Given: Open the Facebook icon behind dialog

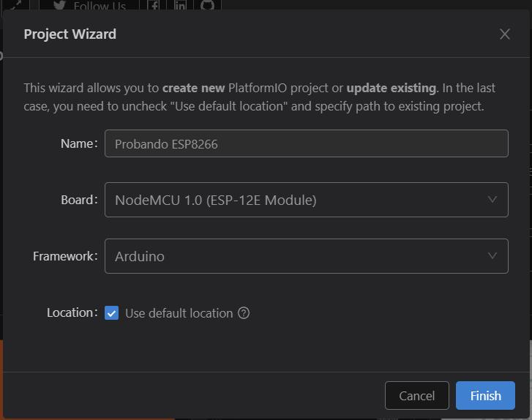Looking at the screenshot, I should click(x=154, y=5).
